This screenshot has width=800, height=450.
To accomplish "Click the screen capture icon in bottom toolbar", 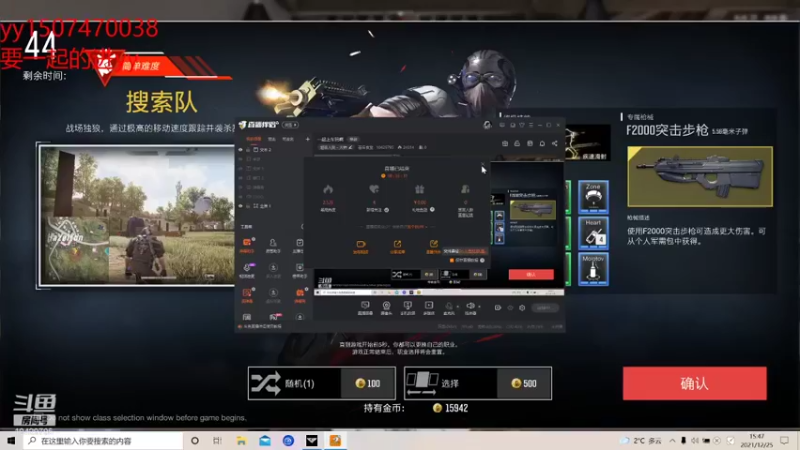I will coord(365,308).
